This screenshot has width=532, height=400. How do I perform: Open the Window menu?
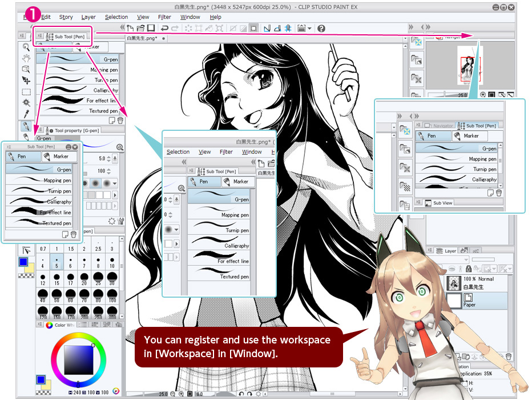(190, 17)
